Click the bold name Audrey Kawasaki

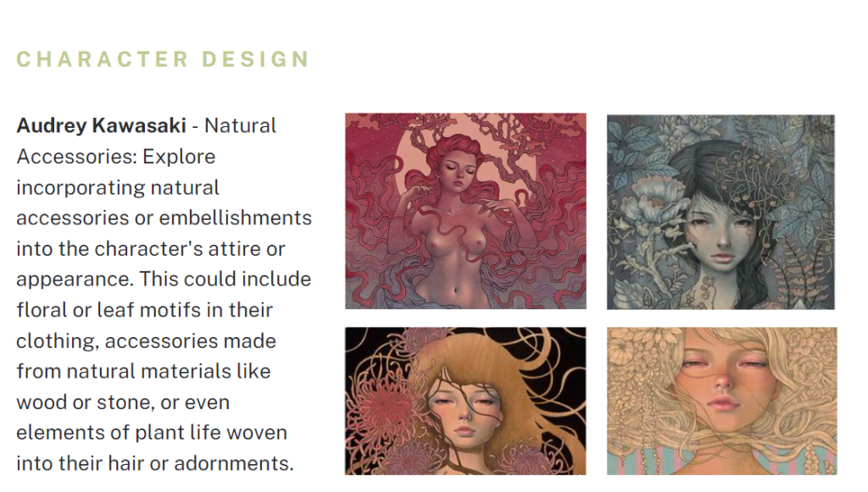(102, 125)
